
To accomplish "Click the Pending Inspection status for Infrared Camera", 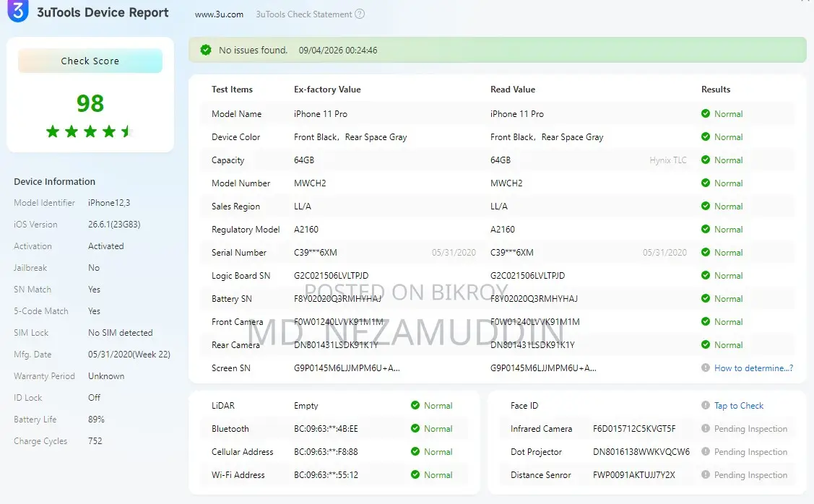I will [750, 429].
